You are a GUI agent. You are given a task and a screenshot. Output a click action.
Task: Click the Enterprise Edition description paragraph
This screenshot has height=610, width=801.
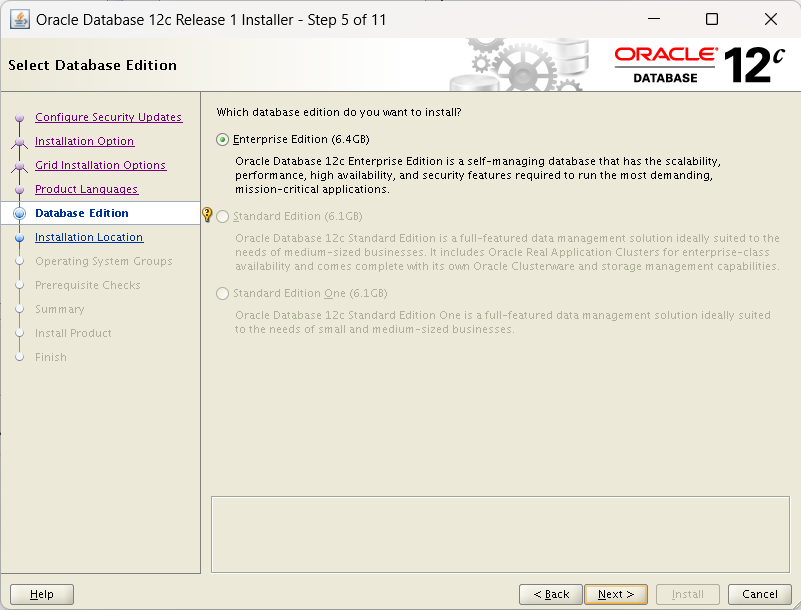[x=478, y=175]
